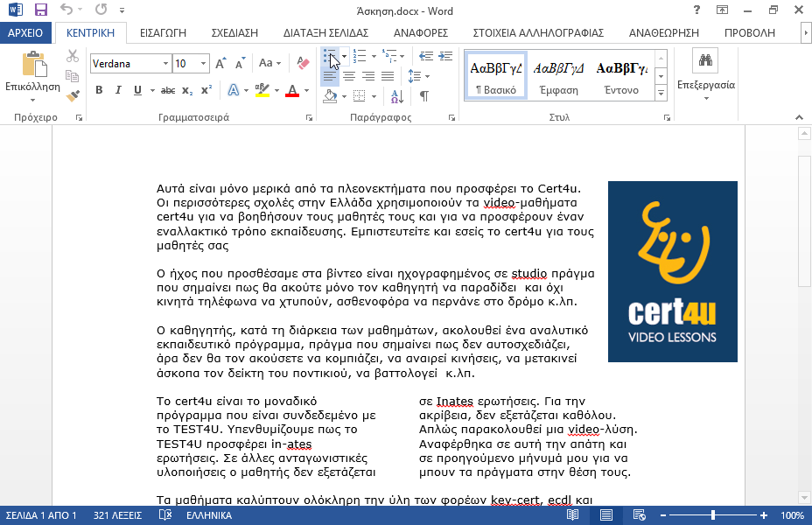812x525 pixels.
Task: Copy selection using the Copy icon
Action: click(73, 75)
